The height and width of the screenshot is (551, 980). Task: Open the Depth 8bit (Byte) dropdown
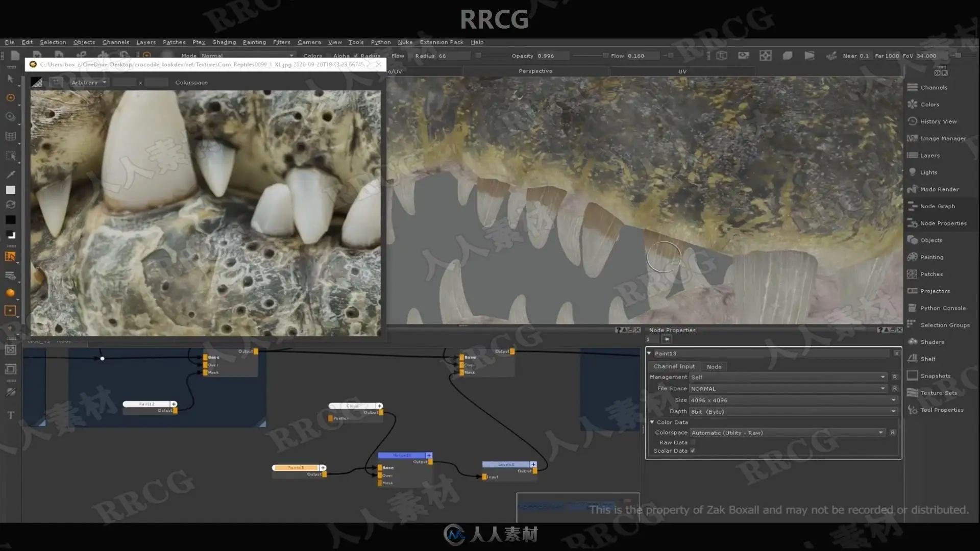tap(793, 412)
